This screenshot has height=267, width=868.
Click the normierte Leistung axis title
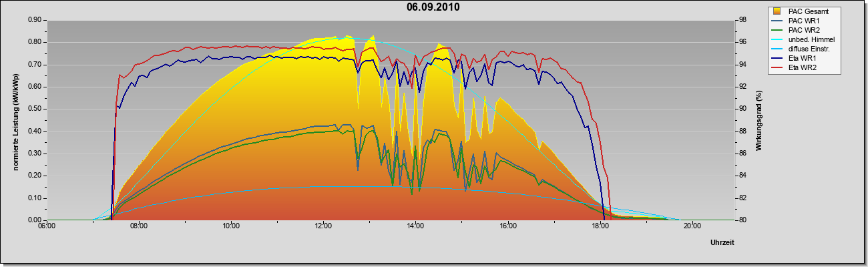click(x=15, y=120)
